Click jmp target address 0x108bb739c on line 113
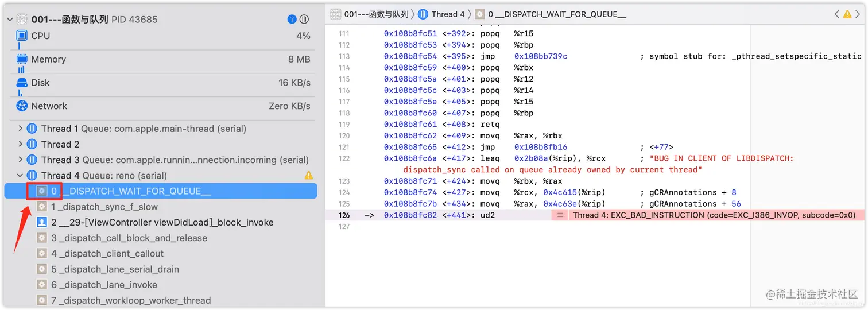Image resolution: width=868 pixels, height=310 pixels. tap(540, 56)
